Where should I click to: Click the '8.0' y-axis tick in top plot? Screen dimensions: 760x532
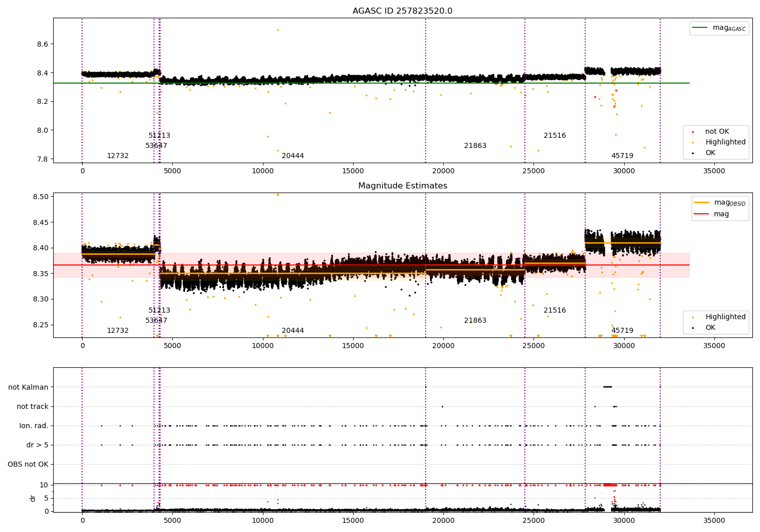(43, 130)
